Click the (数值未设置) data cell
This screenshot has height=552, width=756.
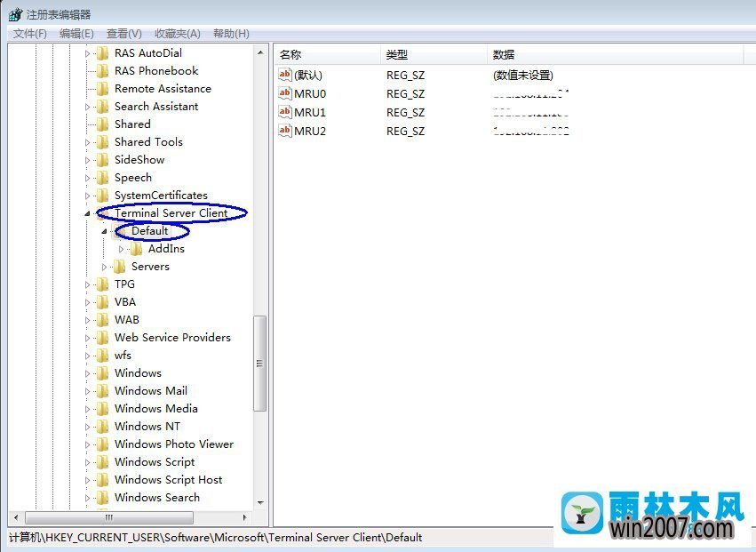pos(522,76)
